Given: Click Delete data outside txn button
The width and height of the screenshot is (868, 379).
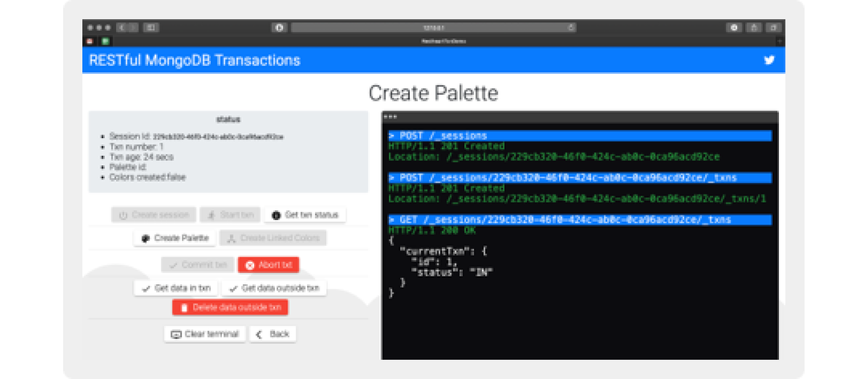Looking at the screenshot, I should (230, 307).
